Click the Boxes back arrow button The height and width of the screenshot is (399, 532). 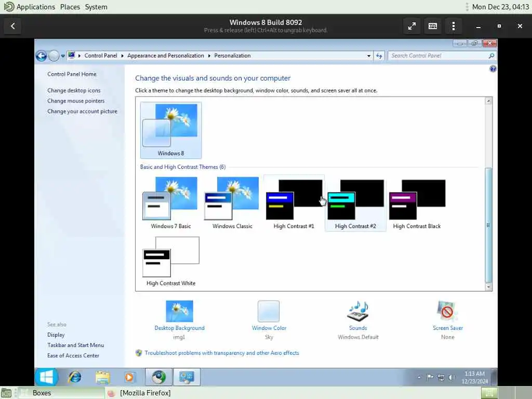pyautogui.click(x=13, y=26)
